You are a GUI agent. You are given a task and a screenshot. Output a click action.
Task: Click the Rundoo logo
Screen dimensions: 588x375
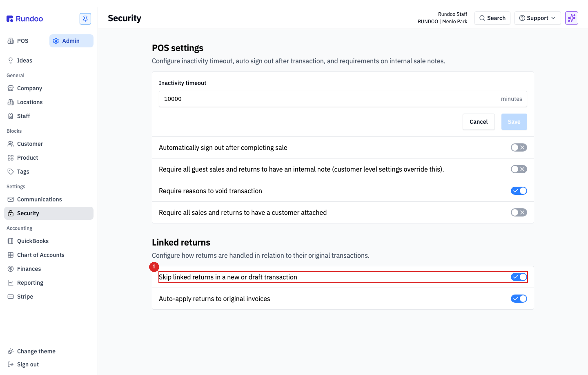(x=25, y=19)
